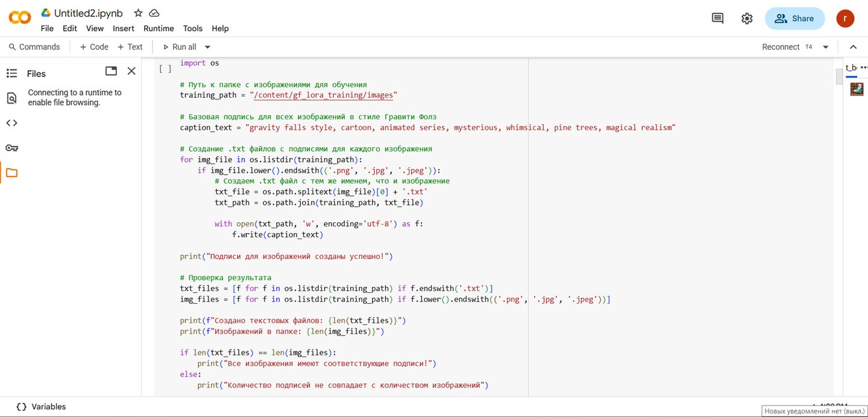The height and width of the screenshot is (417, 868).
Task: Click the Files folder icon in sidebar
Action: point(11,173)
